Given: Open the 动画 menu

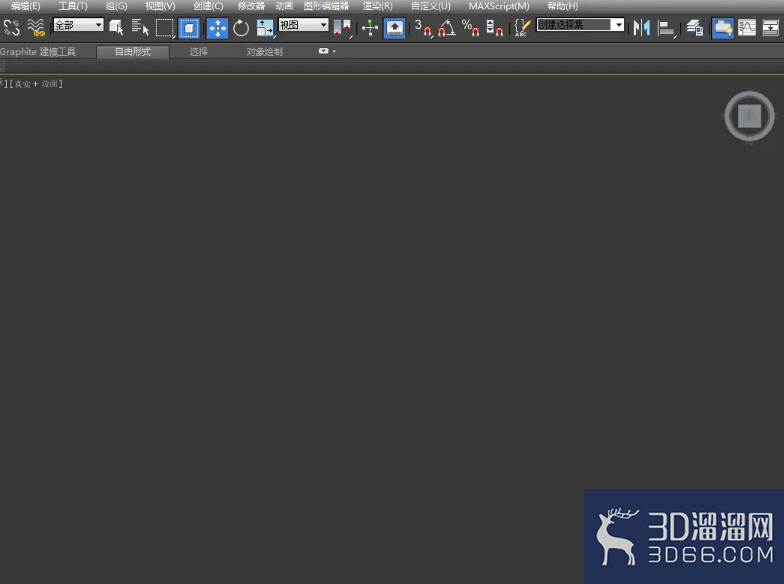Looking at the screenshot, I should click(284, 6).
